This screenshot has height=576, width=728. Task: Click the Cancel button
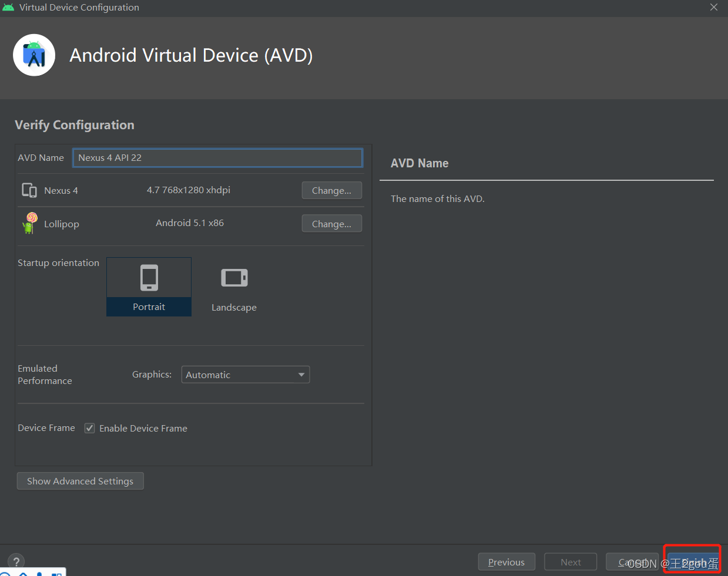coord(632,562)
